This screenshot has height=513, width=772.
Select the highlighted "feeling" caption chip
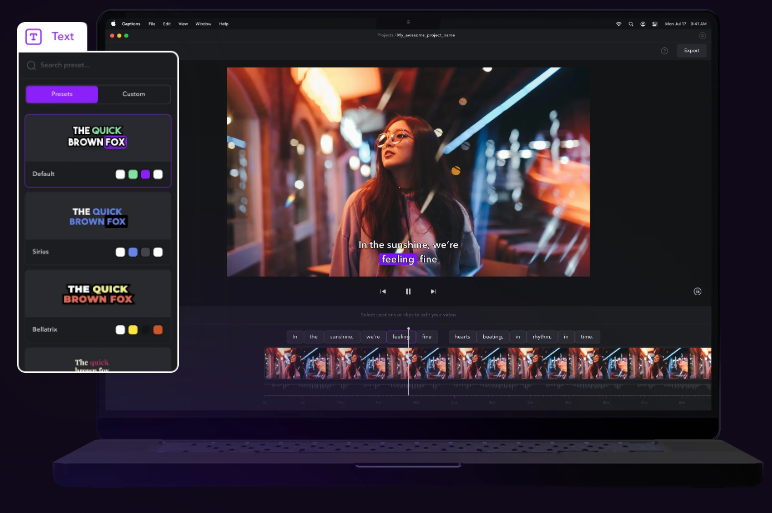point(401,337)
